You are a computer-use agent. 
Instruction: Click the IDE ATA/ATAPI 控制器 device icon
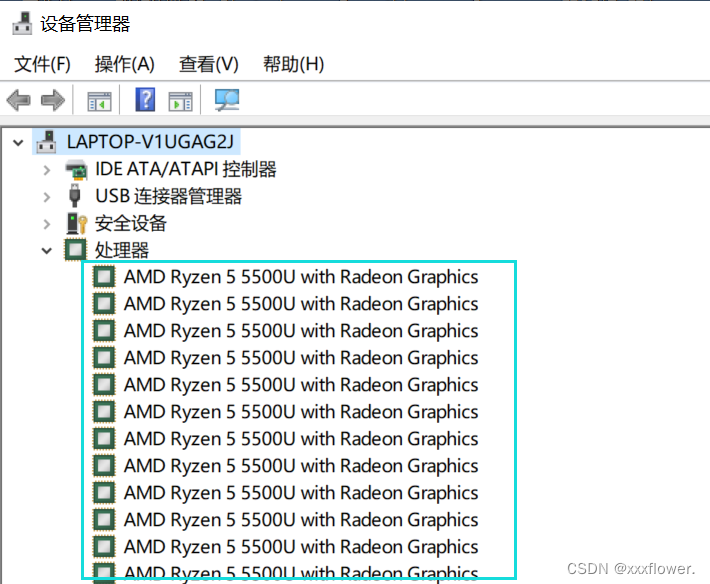click(76, 169)
